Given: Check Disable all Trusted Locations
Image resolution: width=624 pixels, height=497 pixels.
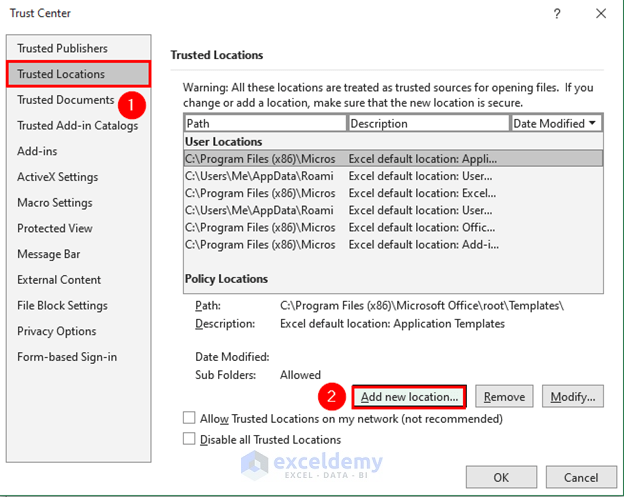Looking at the screenshot, I should (x=189, y=439).
